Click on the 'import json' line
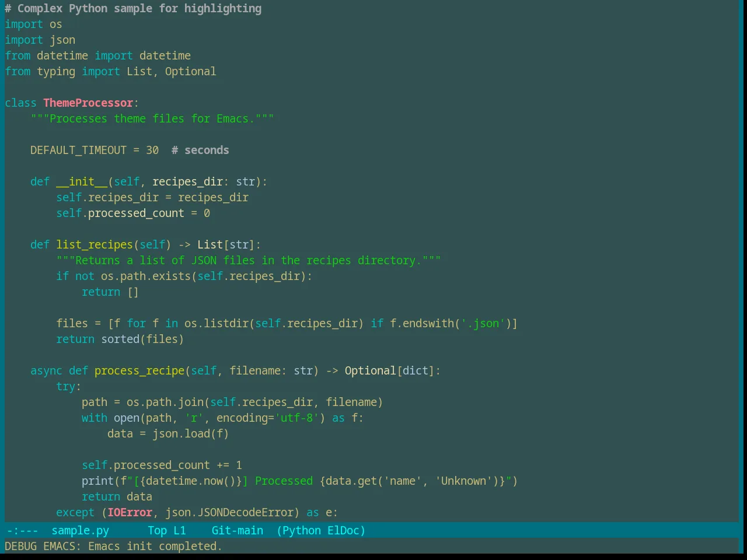Viewport: 747px width, 560px height. 40,40
